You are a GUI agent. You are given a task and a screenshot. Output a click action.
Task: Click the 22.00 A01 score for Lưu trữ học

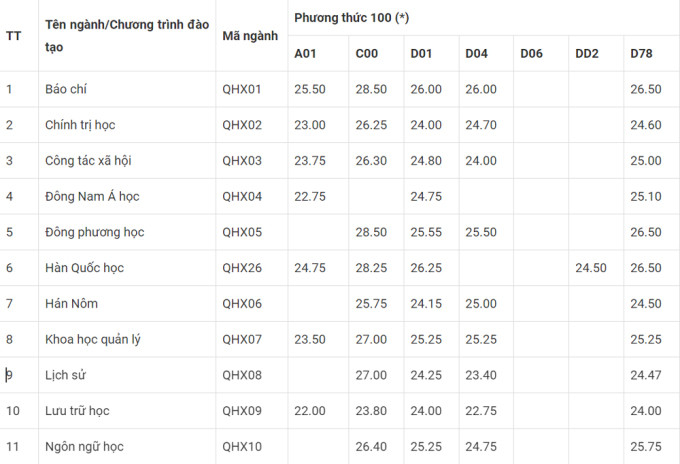click(310, 410)
